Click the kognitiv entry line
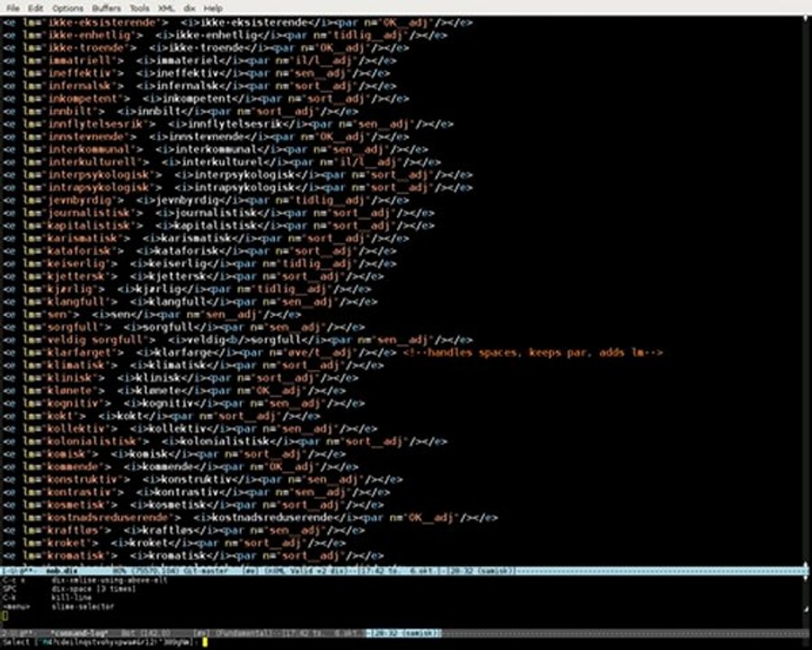The width and height of the screenshot is (812, 650). 184,404
